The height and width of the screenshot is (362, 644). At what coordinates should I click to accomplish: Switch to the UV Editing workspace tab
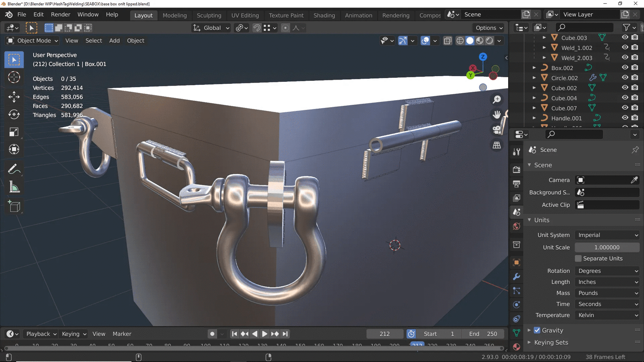tap(245, 15)
